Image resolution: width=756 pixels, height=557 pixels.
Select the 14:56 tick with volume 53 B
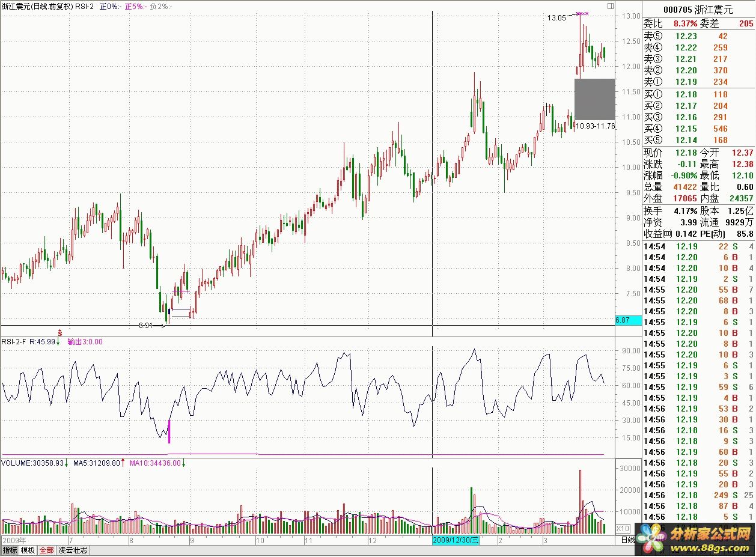[x=698, y=409]
